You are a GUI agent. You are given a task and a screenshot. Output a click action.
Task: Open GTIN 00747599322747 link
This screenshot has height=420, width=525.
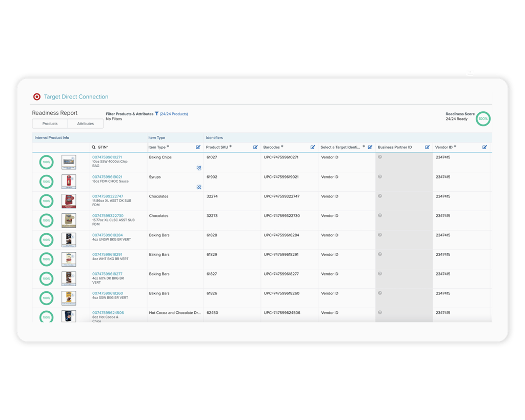108,196
